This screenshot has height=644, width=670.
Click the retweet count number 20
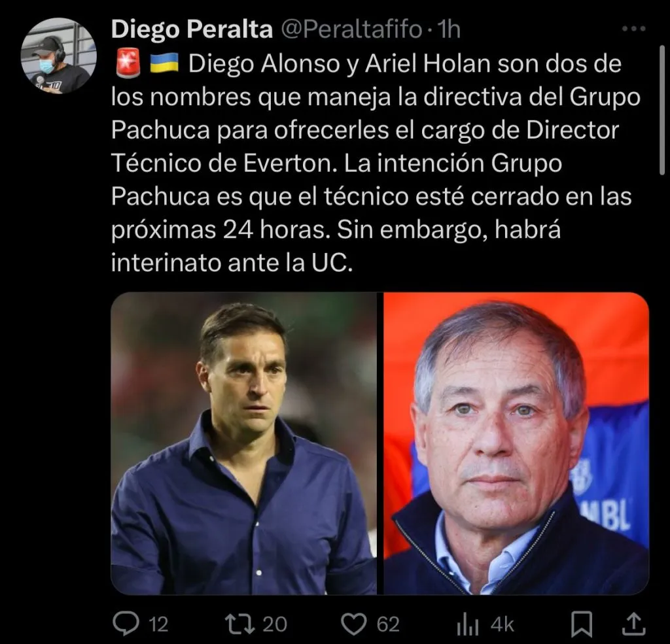[x=275, y=624]
